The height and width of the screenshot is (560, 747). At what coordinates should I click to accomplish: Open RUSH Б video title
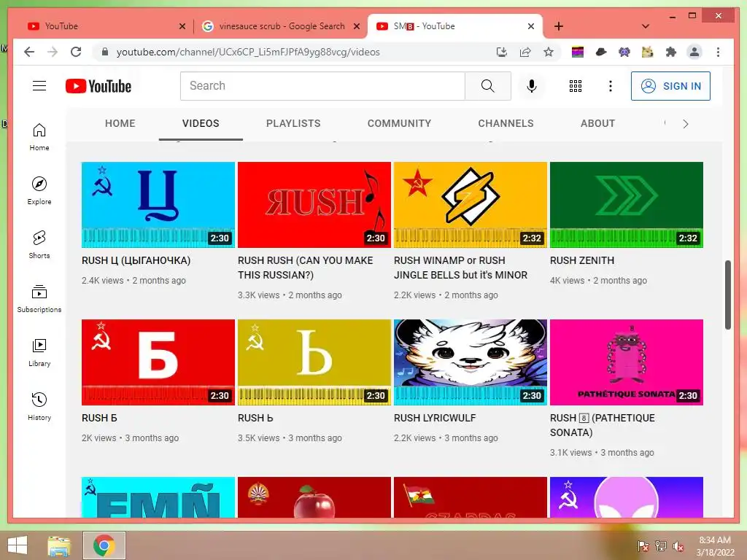click(99, 418)
